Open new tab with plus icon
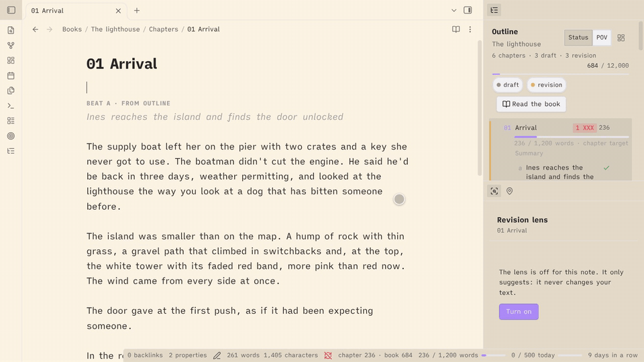644x362 pixels. [137, 11]
